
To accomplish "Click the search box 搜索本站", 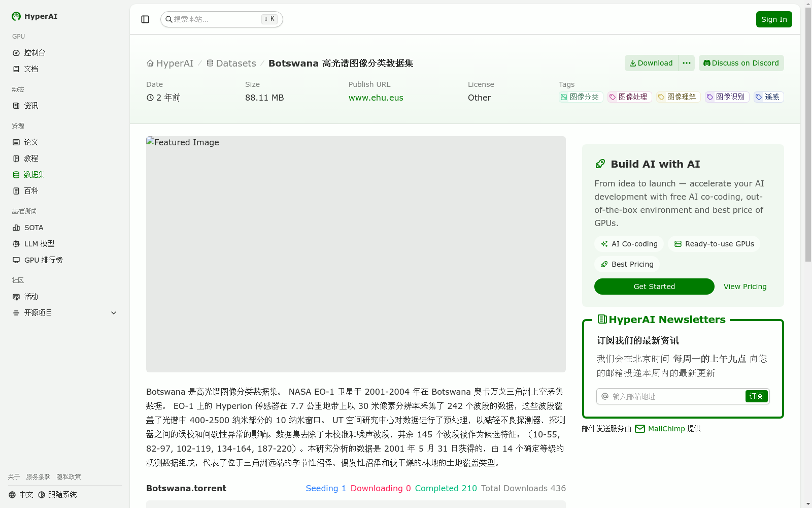I will tap(222, 19).
